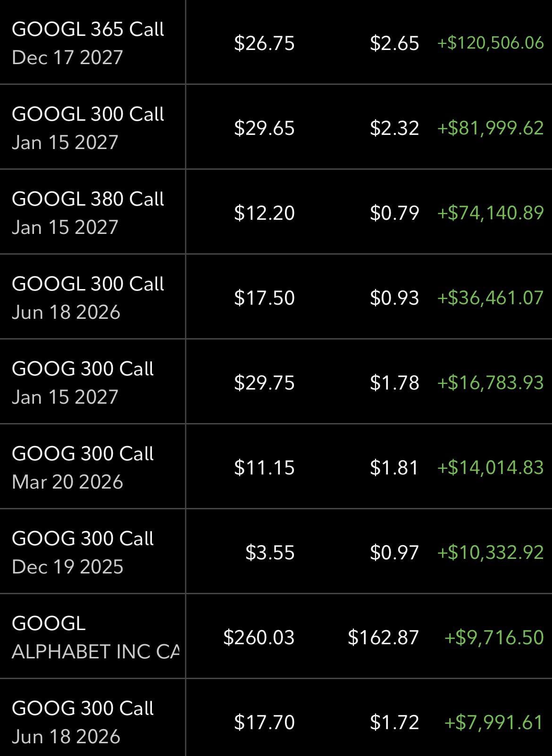This screenshot has width=552, height=756.
Task: Select the GOOG 300 Call Mar 20 2026 position
Action: tap(83, 467)
